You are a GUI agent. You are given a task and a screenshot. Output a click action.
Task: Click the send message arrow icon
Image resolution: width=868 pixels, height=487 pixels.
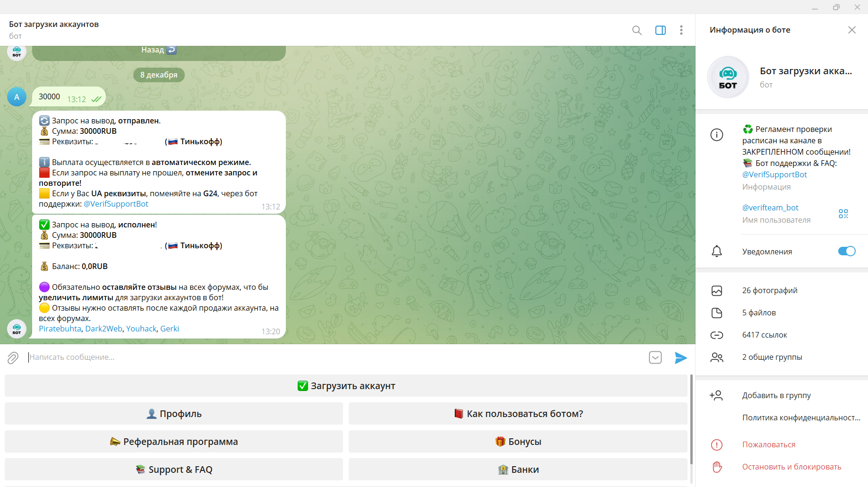point(680,358)
